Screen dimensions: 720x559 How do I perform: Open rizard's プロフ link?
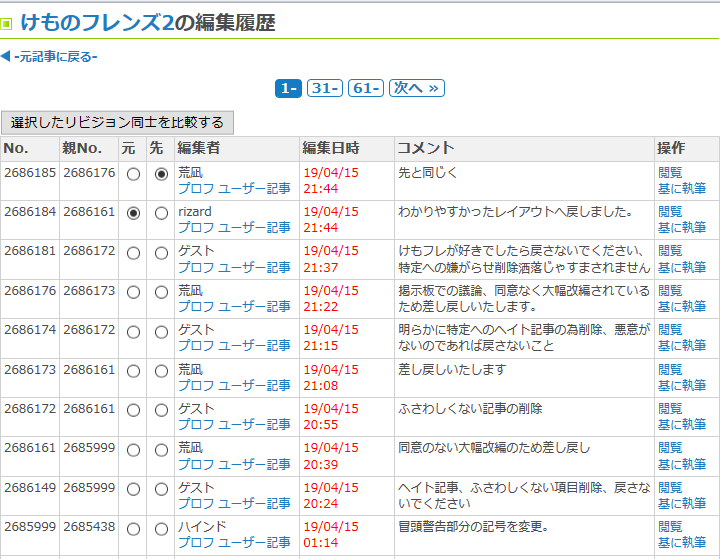click(x=196, y=227)
